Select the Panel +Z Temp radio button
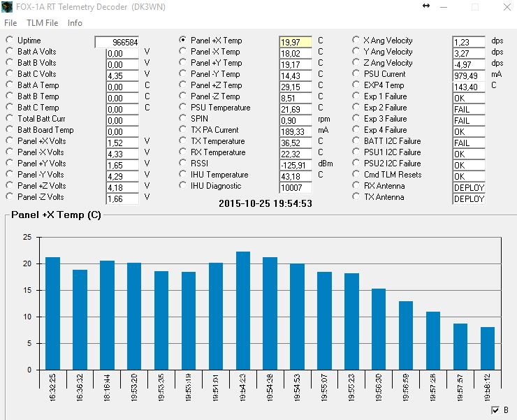Screen dimensions: 517x420 (x=182, y=85)
